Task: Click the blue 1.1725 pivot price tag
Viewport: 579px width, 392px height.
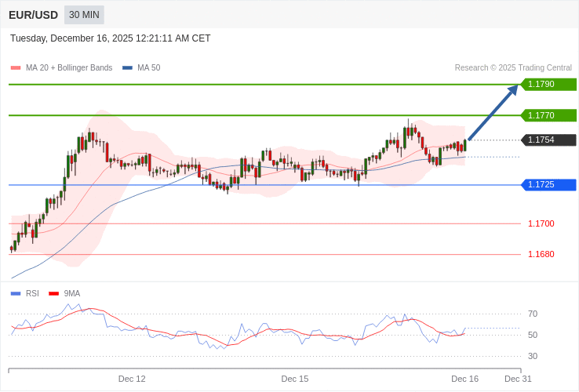Action: [548, 185]
